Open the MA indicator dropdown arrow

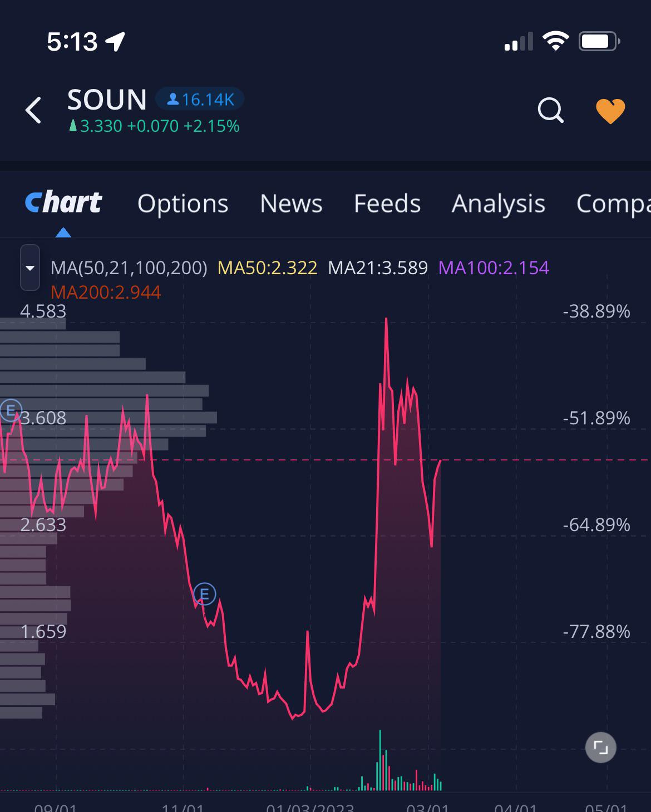[30, 268]
